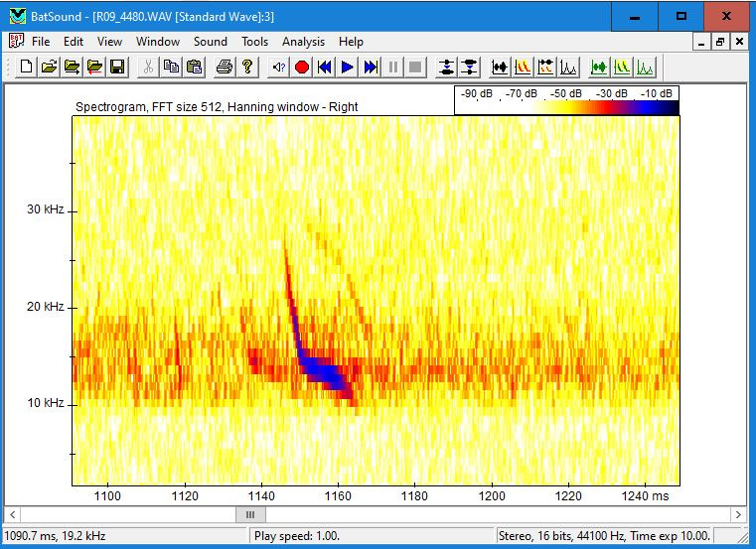Open the Sound menu

[210, 42]
